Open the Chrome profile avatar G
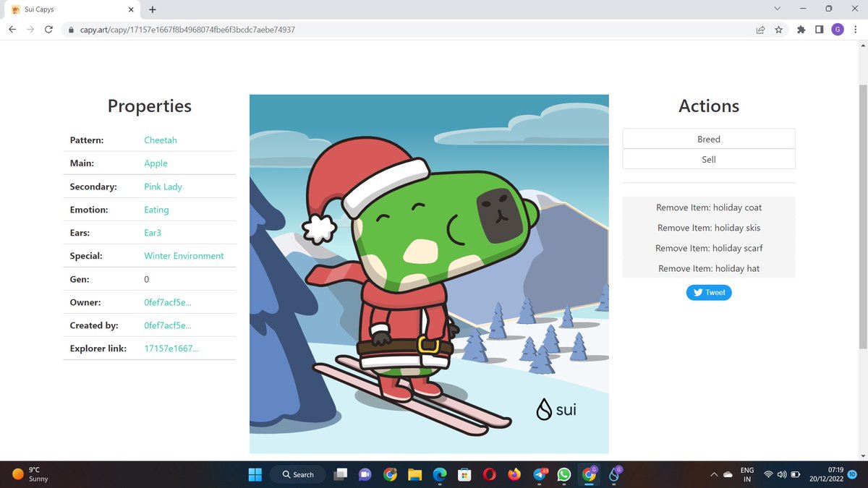 (838, 30)
